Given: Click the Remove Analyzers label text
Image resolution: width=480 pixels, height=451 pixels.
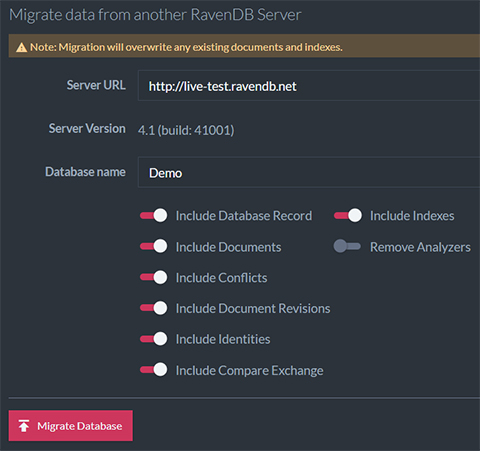Looking at the screenshot, I should [x=420, y=247].
